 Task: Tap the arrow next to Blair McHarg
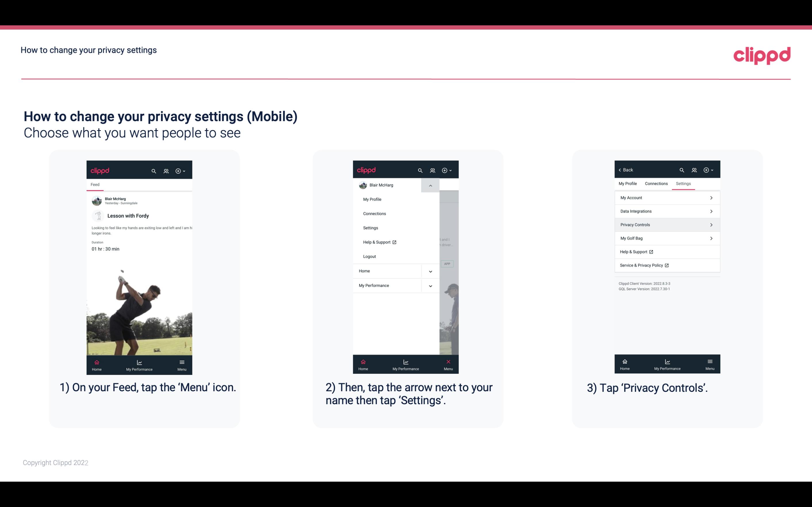click(431, 186)
